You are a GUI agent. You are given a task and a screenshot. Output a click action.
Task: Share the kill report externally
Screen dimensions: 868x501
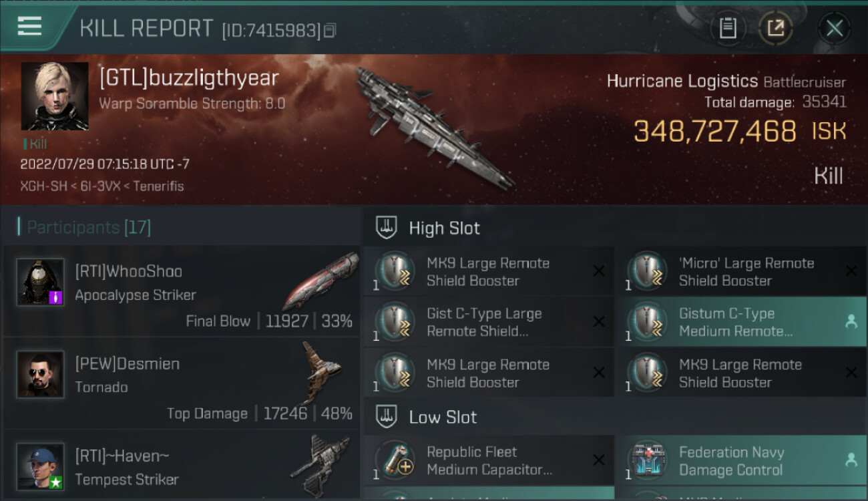(x=776, y=28)
